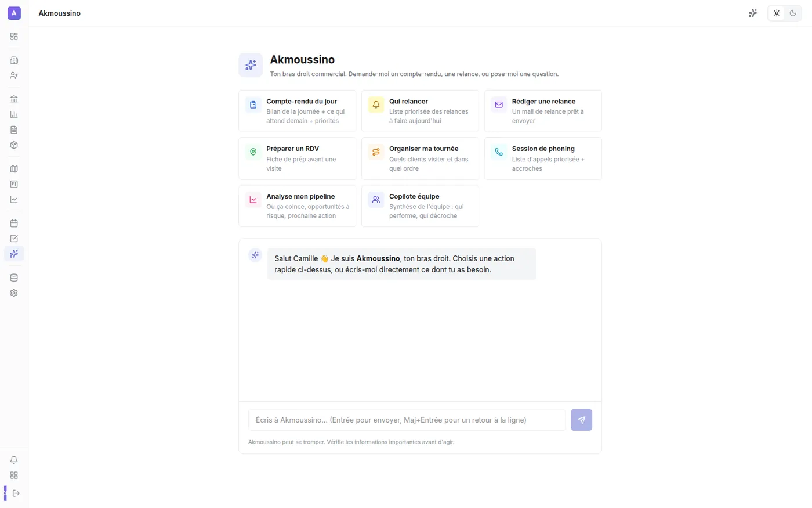Click the database icon in sidebar
The width and height of the screenshot is (812, 508).
(14, 278)
